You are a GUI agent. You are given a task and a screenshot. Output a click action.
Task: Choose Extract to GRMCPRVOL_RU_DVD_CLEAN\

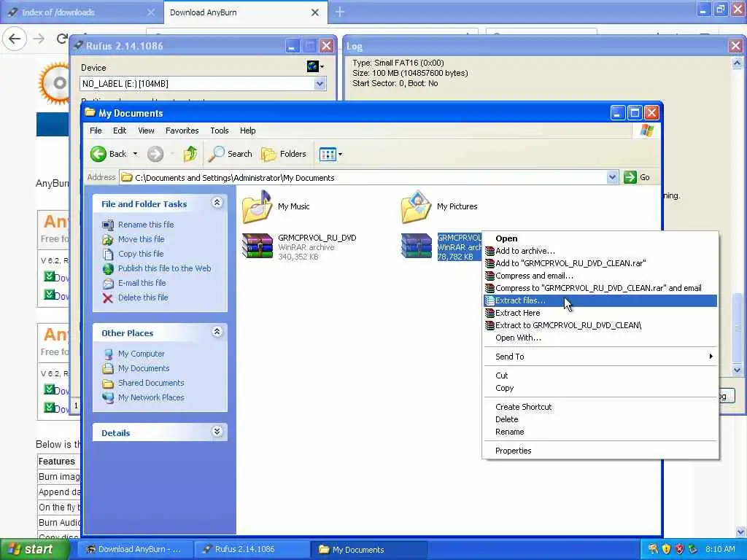tap(600, 325)
